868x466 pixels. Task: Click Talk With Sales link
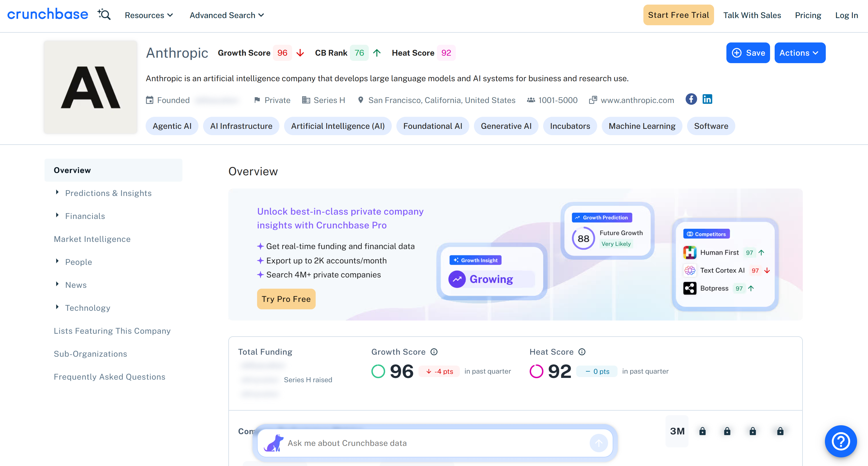[752, 15]
